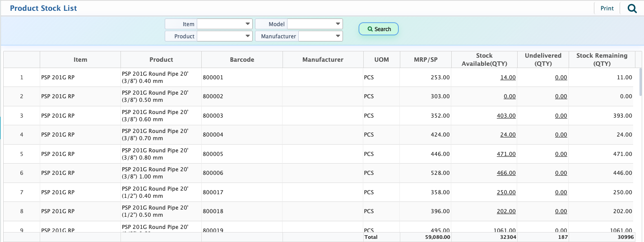Click the Product column header
644x242 pixels.
click(161, 59)
